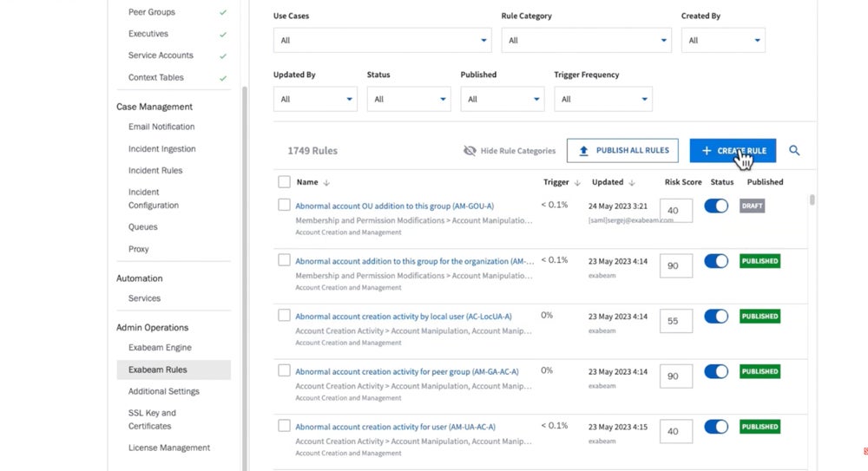Open License Management in sidebar
This screenshot has height=471, width=868.
[x=169, y=448]
